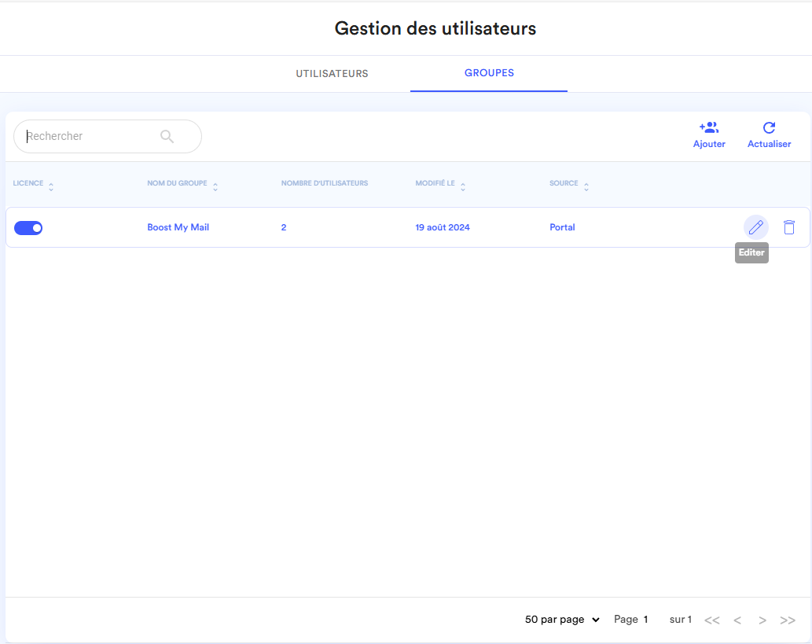The height and width of the screenshot is (644, 812).
Task: Click the Ajouter add-group icon
Action: [709, 128]
